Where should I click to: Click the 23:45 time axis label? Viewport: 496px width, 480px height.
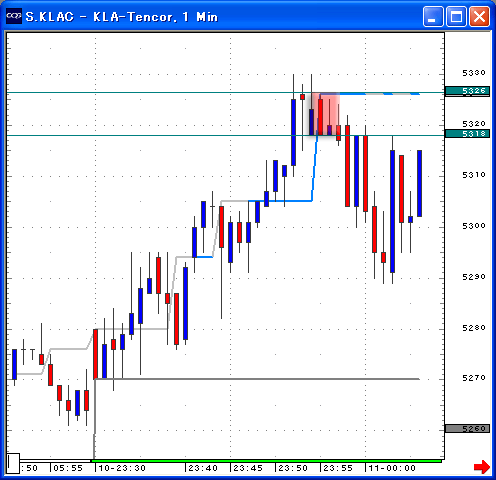248,468
